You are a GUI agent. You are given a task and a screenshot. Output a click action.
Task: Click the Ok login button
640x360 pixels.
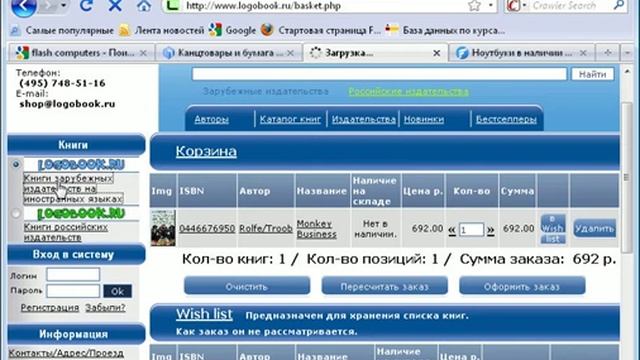(x=118, y=291)
